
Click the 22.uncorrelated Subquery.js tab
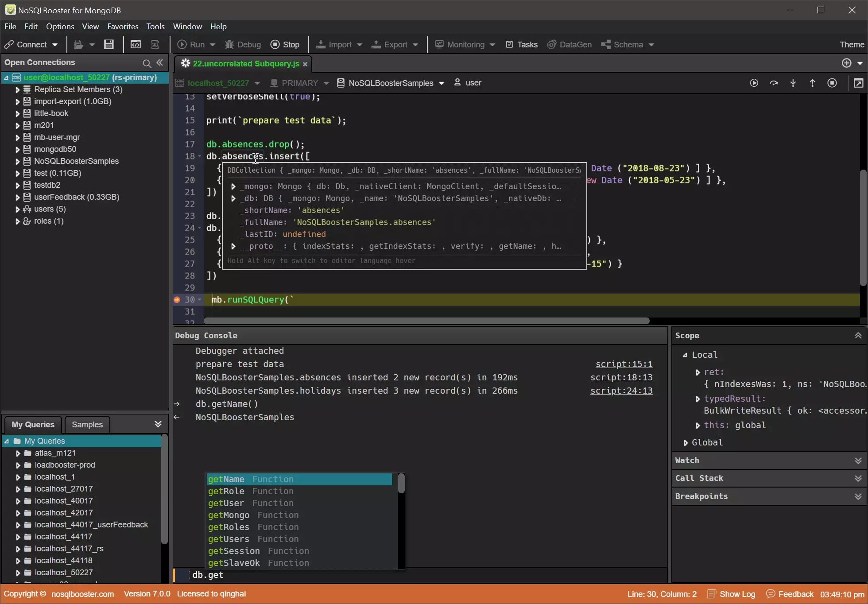[x=245, y=62]
